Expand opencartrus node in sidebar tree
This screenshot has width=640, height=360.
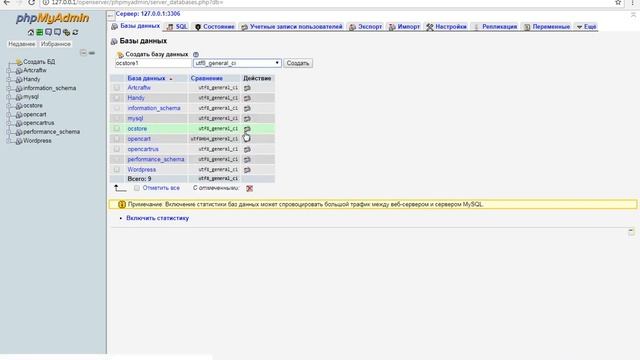[x=9, y=123]
